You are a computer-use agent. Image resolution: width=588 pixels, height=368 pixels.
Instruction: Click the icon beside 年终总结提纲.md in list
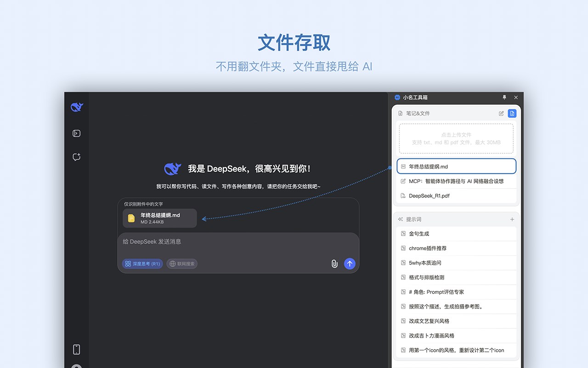tap(403, 167)
